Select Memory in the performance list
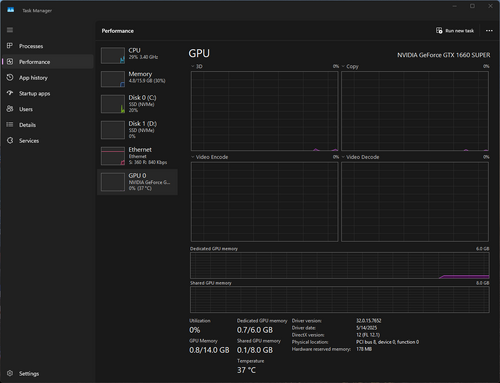 [137, 79]
